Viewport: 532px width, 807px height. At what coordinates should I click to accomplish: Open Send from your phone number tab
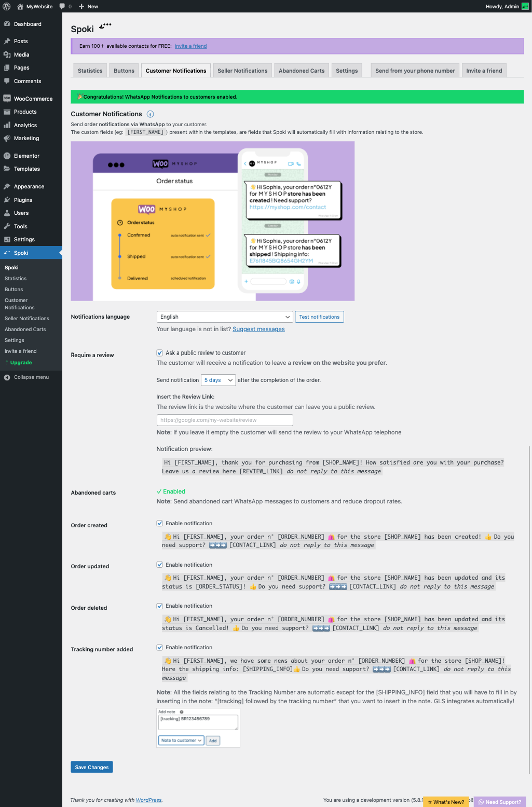point(415,71)
